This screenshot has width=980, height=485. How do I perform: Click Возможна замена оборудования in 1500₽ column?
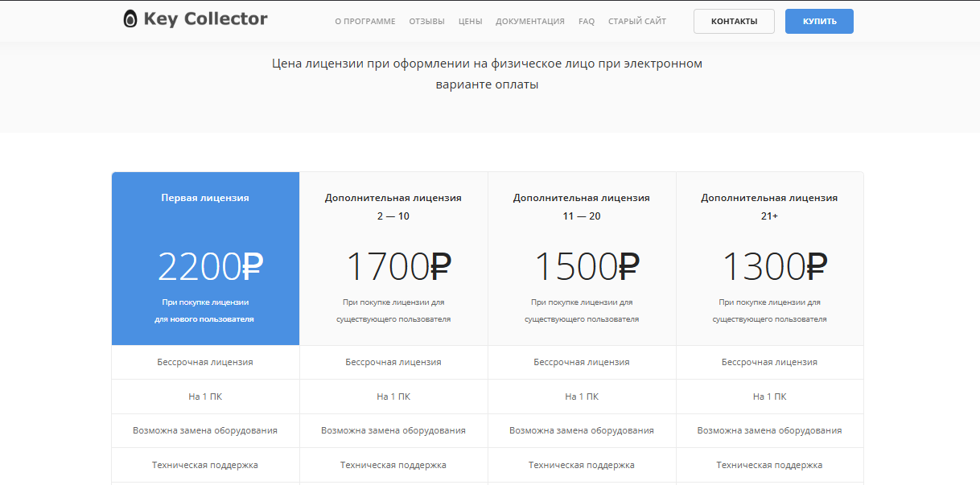tap(582, 430)
